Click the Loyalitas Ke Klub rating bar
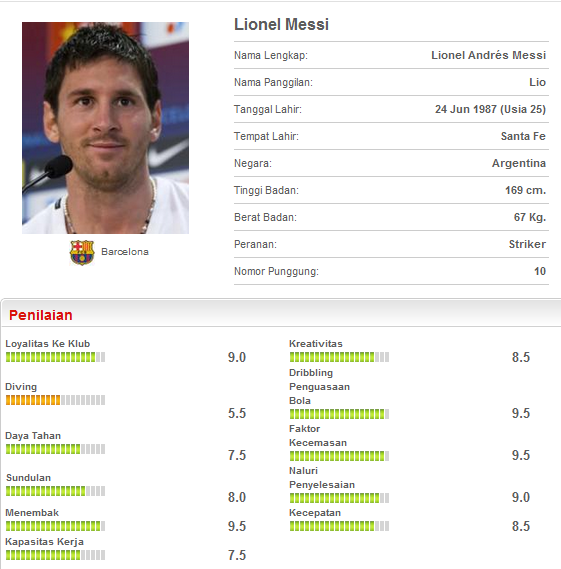561x569 pixels. tap(56, 357)
